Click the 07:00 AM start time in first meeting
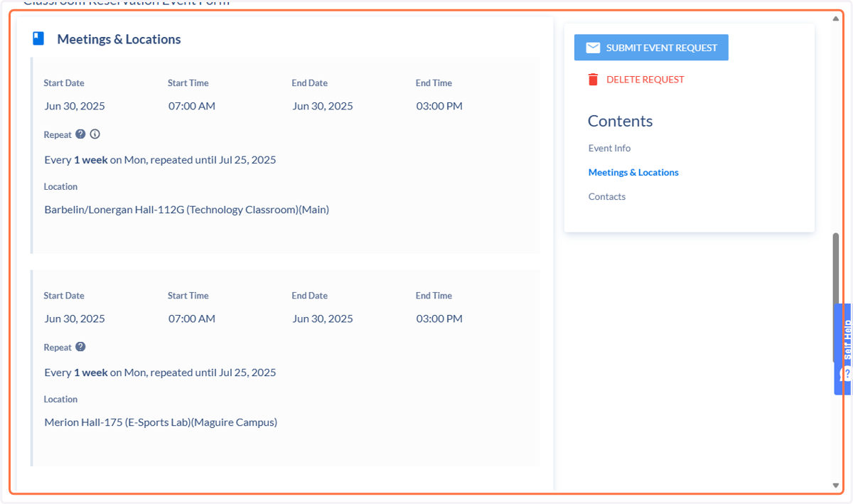The width and height of the screenshot is (853, 504). point(192,106)
